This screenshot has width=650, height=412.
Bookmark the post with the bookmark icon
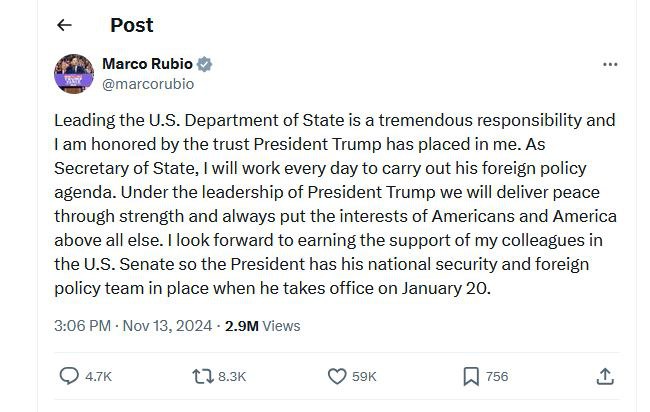click(471, 376)
